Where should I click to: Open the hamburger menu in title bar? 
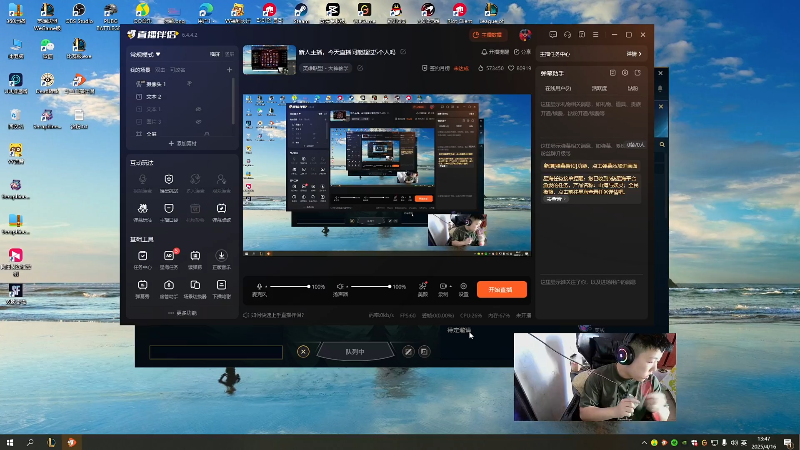tap(595, 35)
